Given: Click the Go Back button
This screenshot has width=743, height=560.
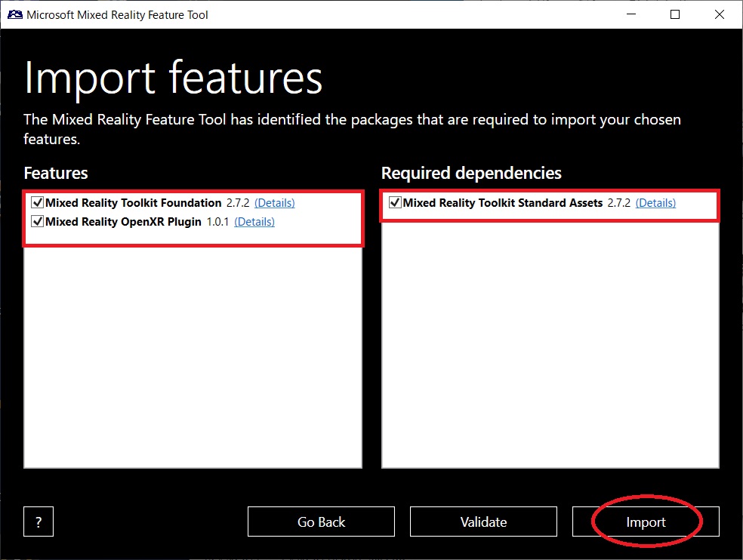Looking at the screenshot, I should click(321, 522).
